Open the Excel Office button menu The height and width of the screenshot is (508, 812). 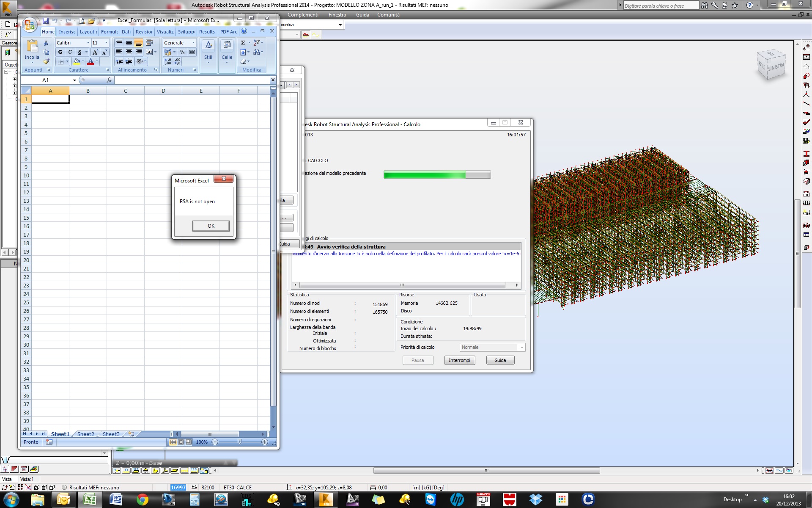click(29, 25)
